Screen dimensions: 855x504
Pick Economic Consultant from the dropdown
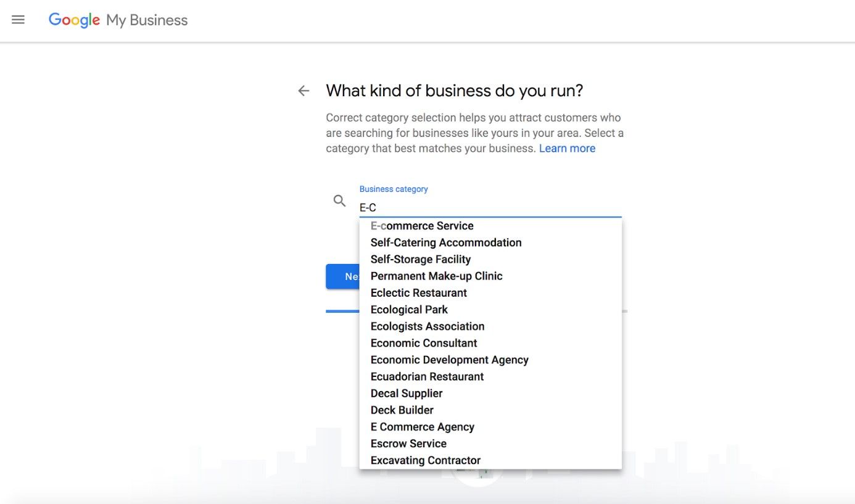[423, 342]
